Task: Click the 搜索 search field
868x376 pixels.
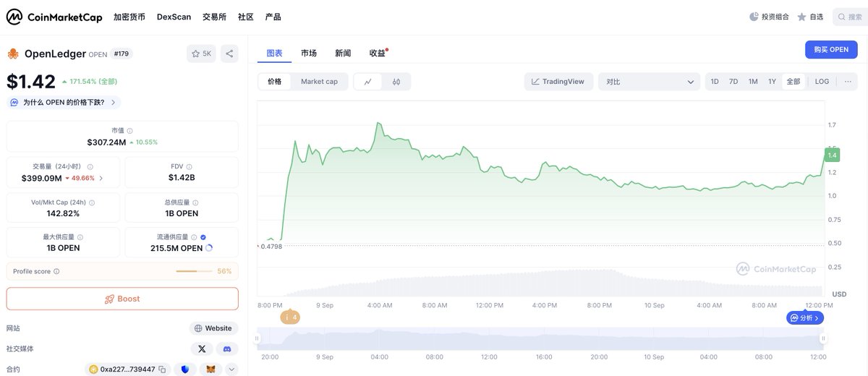Action: click(x=851, y=17)
